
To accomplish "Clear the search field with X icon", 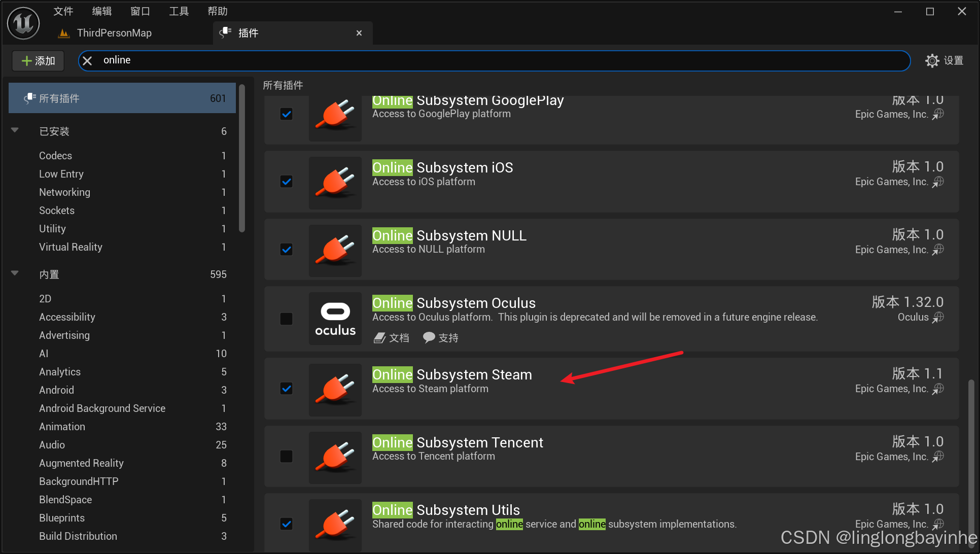I will [x=87, y=61].
